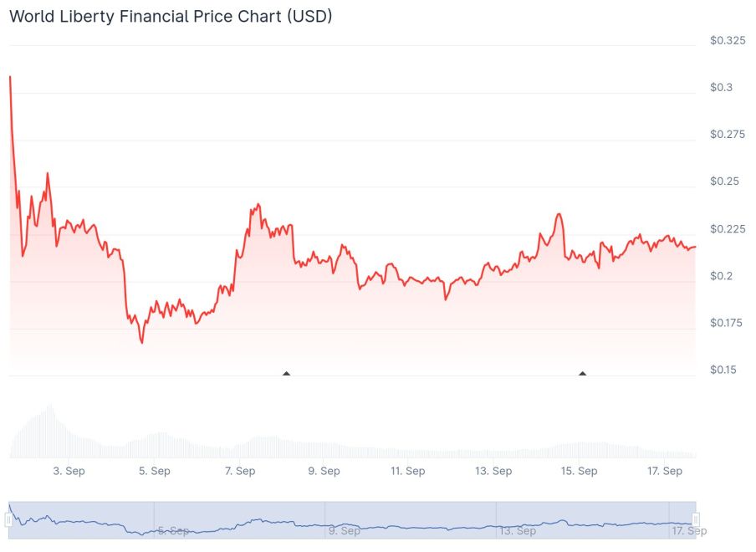Image resolution: width=756 pixels, height=552 pixels.
Task: Click the 17. Sep date axis label
Action: (x=666, y=471)
